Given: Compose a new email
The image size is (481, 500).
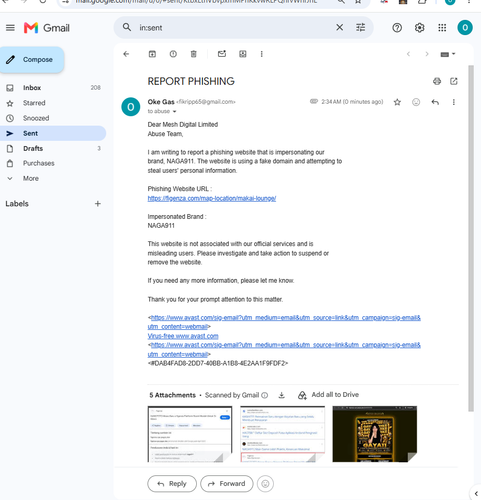Looking at the screenshot, I should (x=32, y=60).
